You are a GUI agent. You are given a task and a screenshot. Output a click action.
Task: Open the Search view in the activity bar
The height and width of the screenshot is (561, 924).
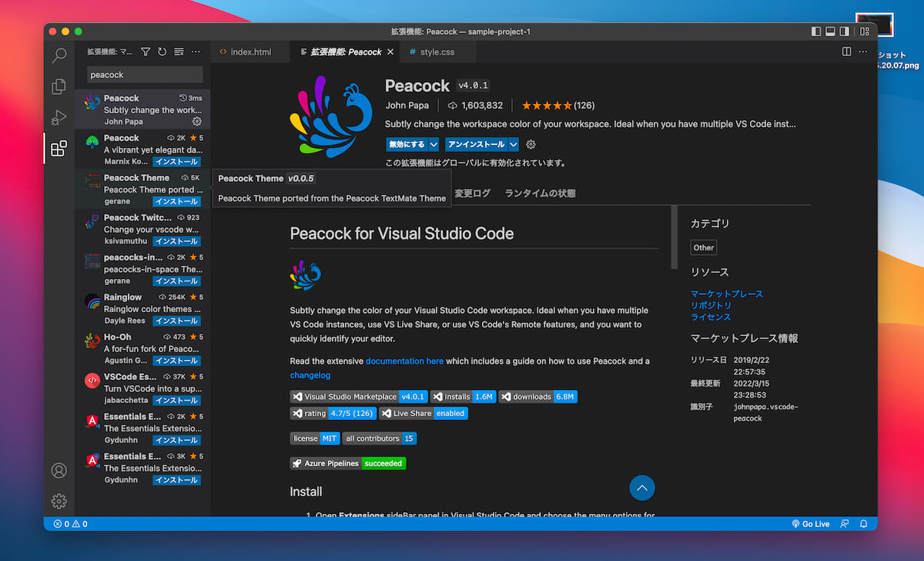point(59,55)
